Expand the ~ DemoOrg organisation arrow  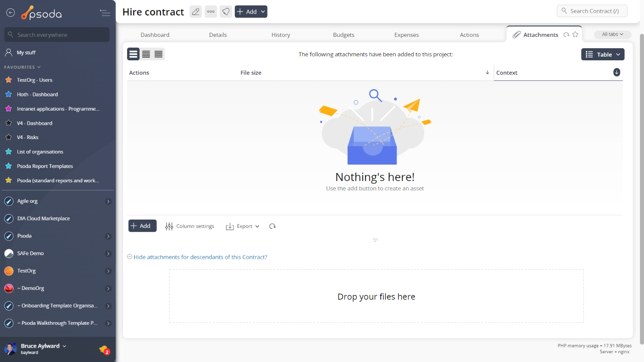(x=108, y=289)
